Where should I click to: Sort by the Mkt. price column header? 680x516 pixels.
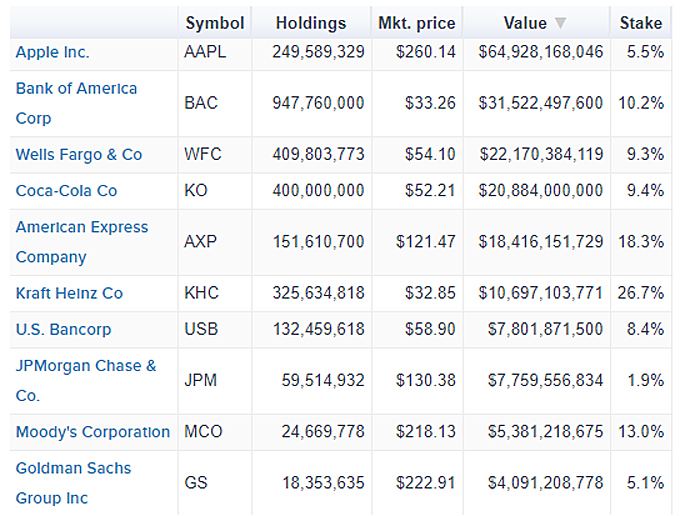417,23
